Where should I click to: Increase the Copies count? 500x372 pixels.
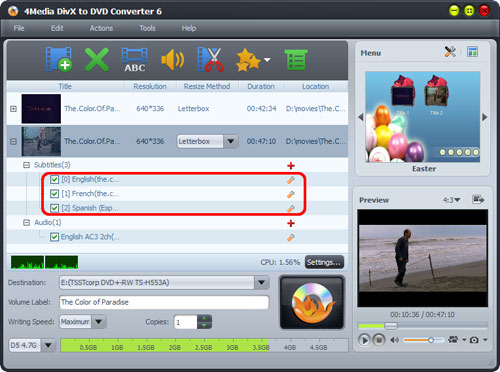point(204,318)
